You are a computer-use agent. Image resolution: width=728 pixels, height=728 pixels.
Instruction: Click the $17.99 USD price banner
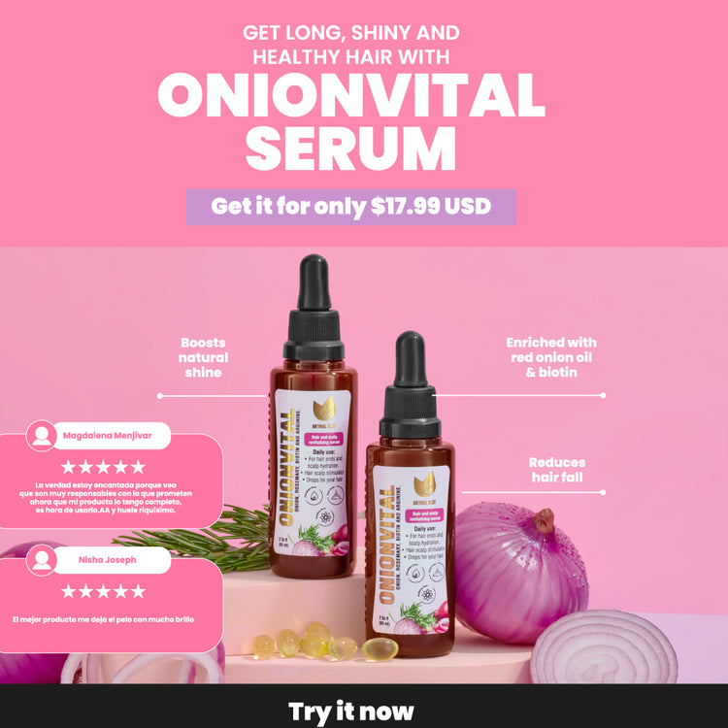(x=351, y=207)
